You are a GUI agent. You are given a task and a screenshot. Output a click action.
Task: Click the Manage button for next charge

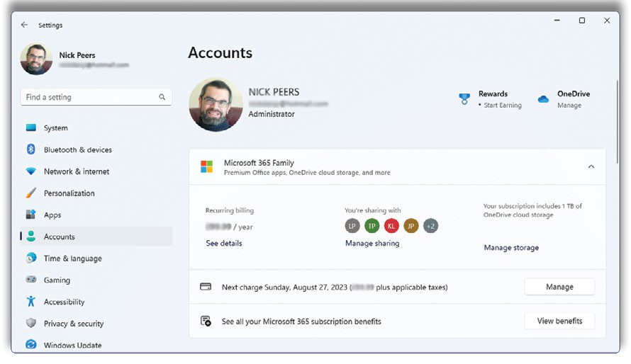[x=559, y=287]
